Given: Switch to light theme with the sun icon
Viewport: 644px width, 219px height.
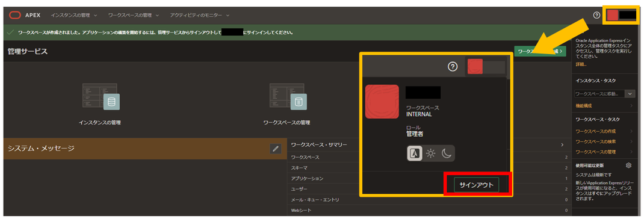Looking at the screenshot, I should coord(430,153).
